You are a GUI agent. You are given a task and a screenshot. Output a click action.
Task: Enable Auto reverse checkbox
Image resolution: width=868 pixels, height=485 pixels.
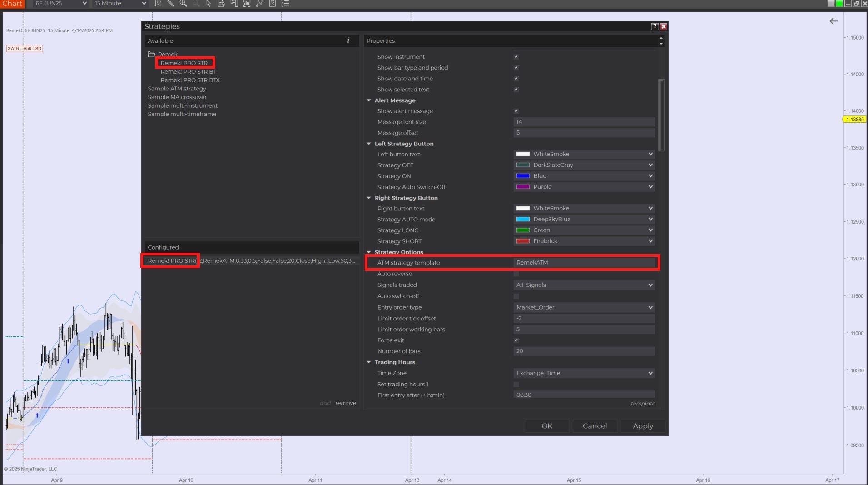click(516, 274)
